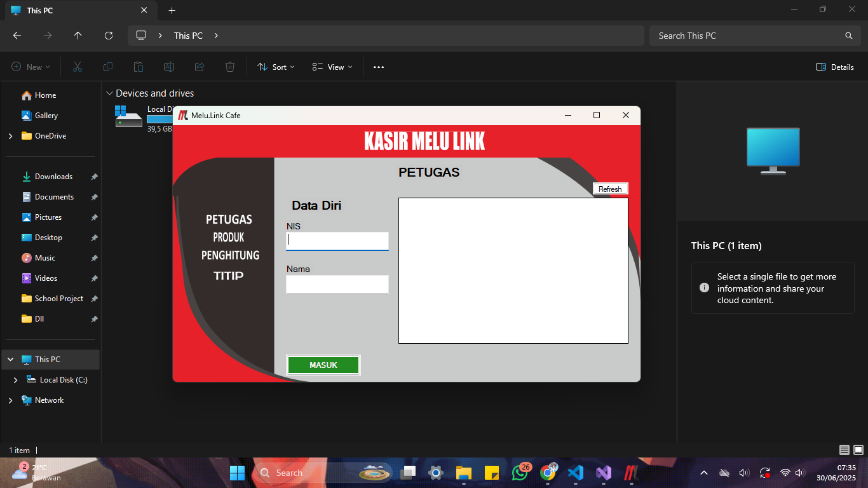Open Visual Studio Code from taskbar

(576, 473)
